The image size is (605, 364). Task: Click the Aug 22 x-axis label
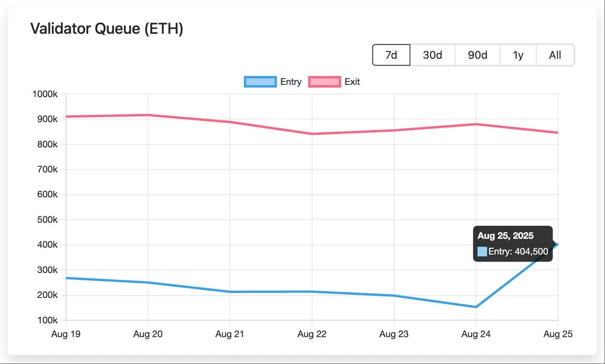(312, 334)
